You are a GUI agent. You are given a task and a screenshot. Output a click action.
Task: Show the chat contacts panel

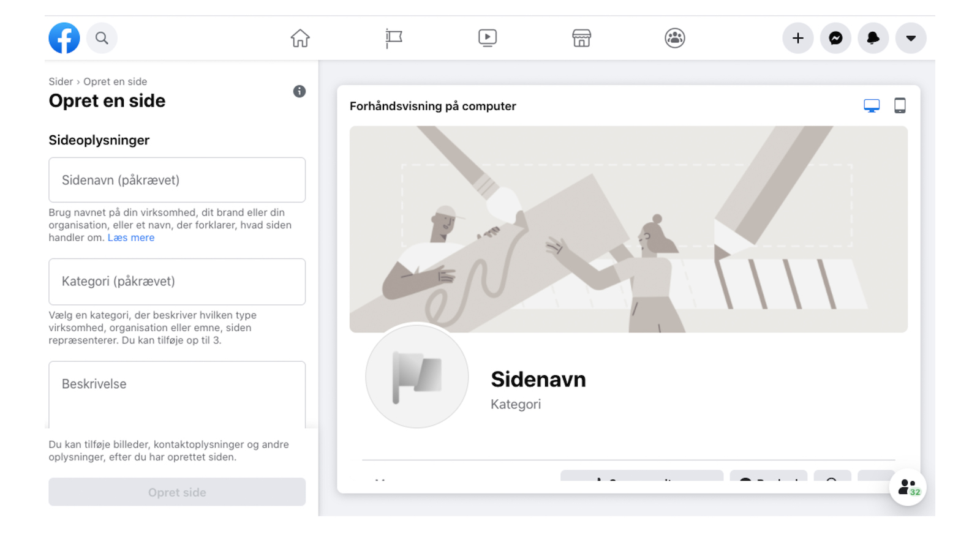pos(907,487)
